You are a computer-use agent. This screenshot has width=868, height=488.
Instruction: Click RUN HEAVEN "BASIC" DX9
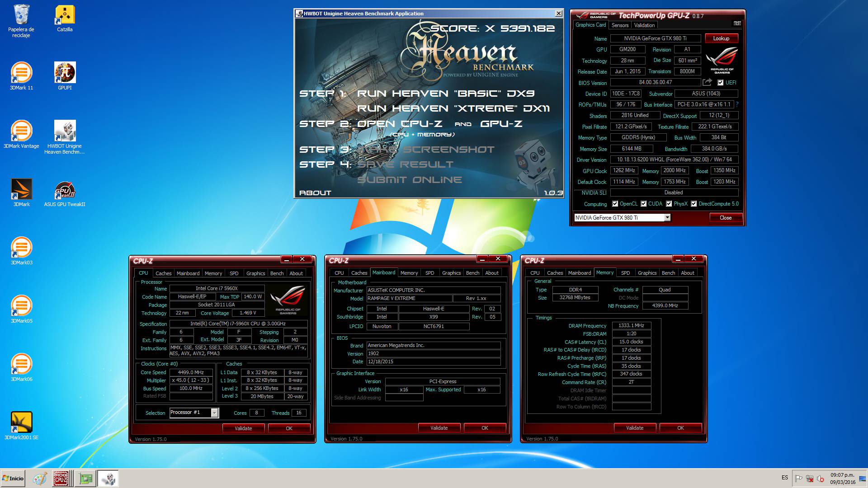pyautogui.click(x=446, y=94)
